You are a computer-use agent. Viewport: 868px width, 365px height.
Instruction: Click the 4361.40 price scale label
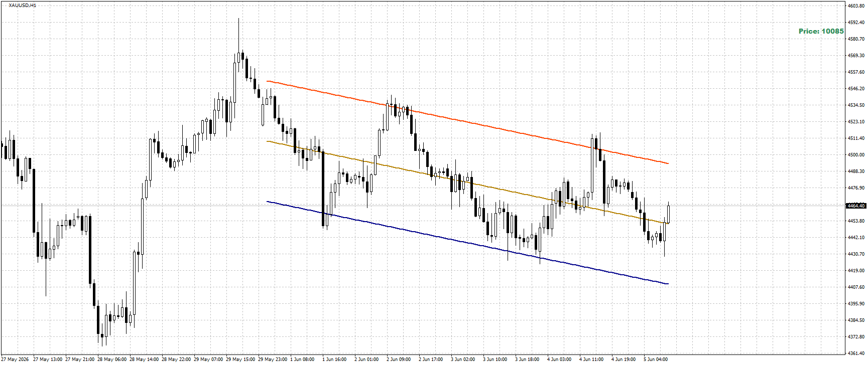(x=855, y=353)
